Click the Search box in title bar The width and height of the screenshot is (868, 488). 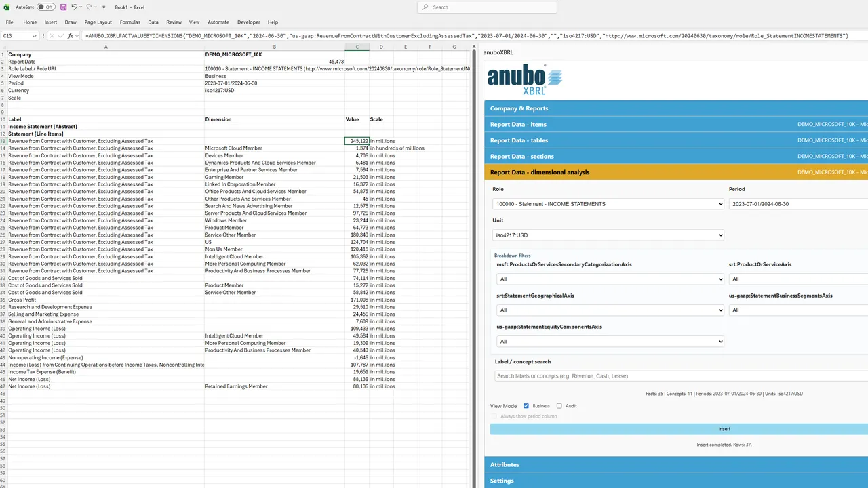(x=487, y=7)
